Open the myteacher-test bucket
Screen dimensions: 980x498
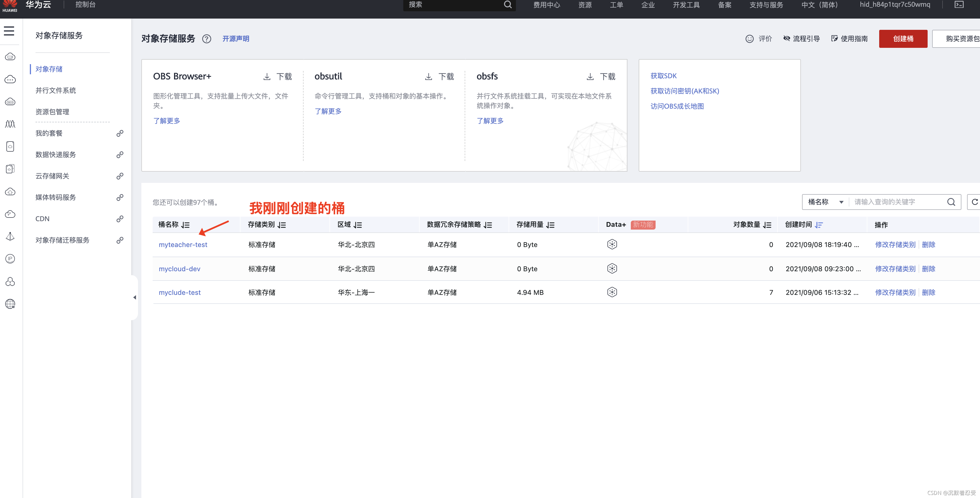[x=183, y=245]
